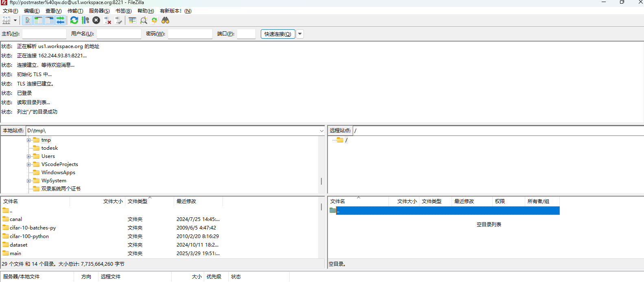Viewport: 644px width, 282px height.
Task: Open the 服务器(S) menu
Action: pos(99,11)
